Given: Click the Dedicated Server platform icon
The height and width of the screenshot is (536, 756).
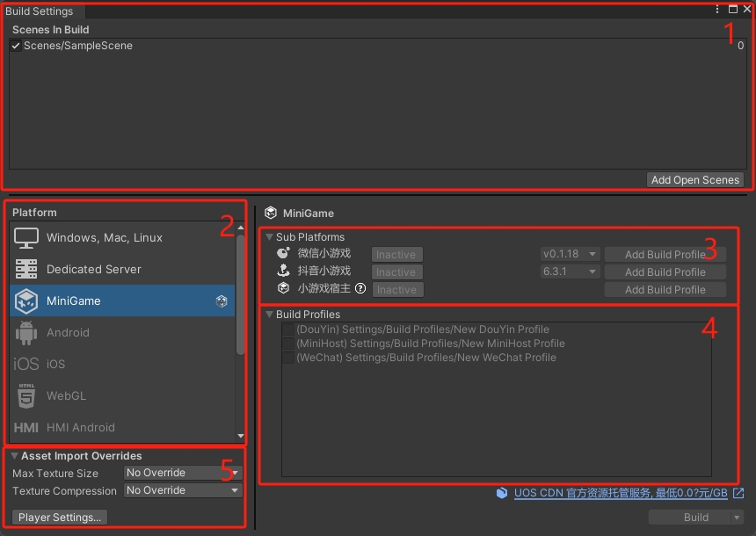Looking at the screenshot, I should point(26,270).
